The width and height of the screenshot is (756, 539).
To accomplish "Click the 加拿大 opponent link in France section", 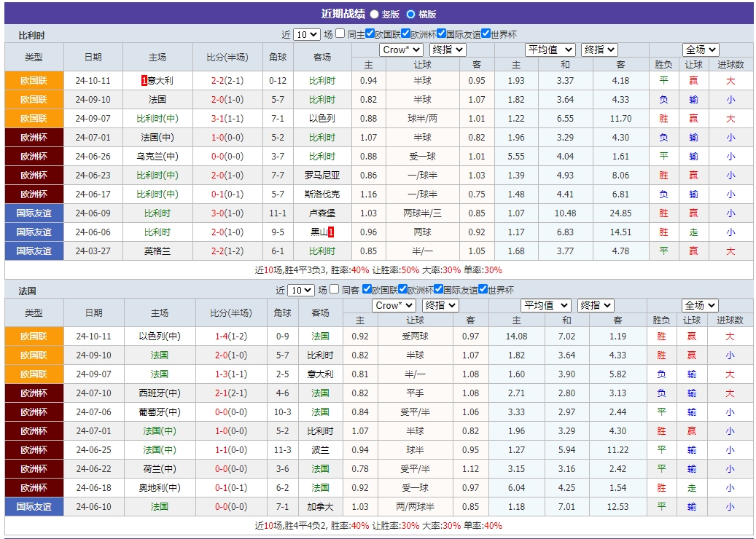I will coord(322,506).
